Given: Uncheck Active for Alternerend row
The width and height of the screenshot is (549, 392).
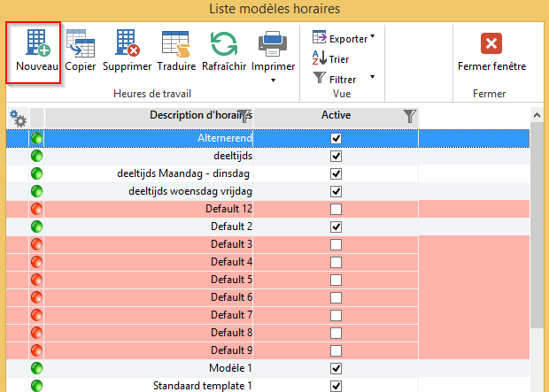Looking at the screenshot, I should tap(336, 139).
